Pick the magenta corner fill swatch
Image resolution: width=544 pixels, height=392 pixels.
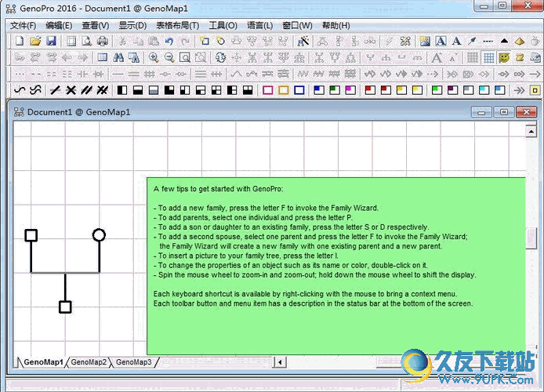click(x=350, y=90)
